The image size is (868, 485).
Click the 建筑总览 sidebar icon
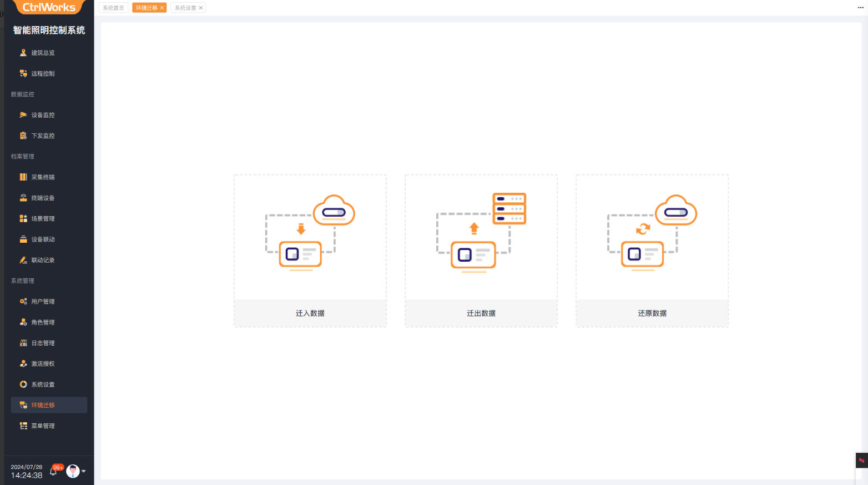coord(23,53)
